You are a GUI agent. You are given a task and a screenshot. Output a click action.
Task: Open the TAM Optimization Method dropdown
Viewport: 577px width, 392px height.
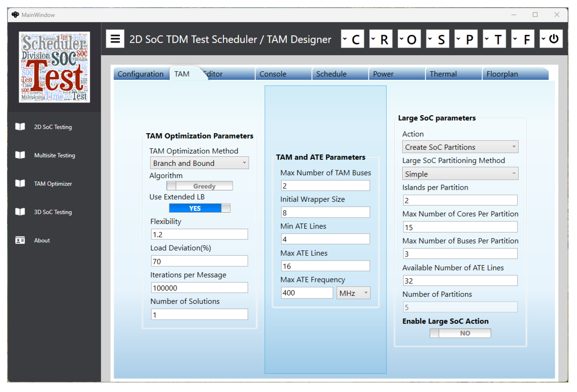199,163
